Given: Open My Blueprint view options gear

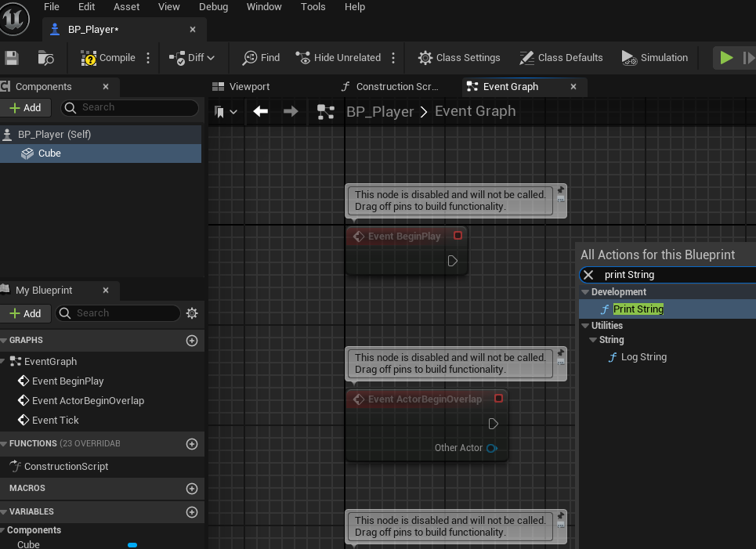Looking at the screenshot, I should (192, 313).
